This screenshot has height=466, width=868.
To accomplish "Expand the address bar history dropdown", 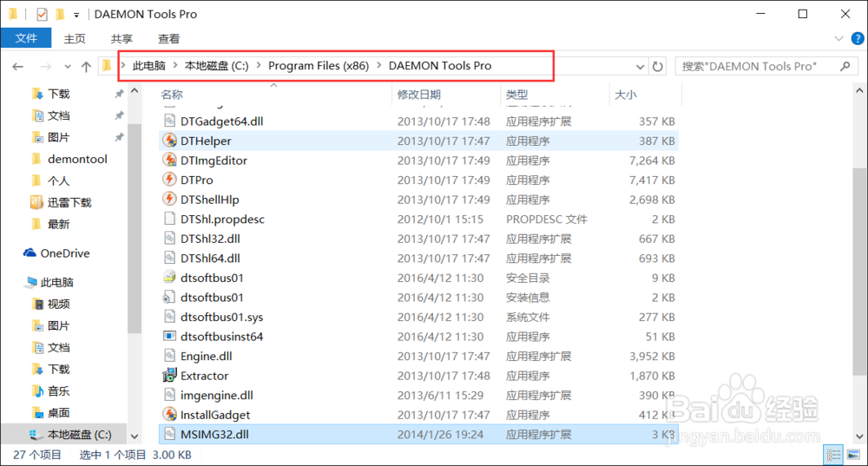I will point(640,67).
